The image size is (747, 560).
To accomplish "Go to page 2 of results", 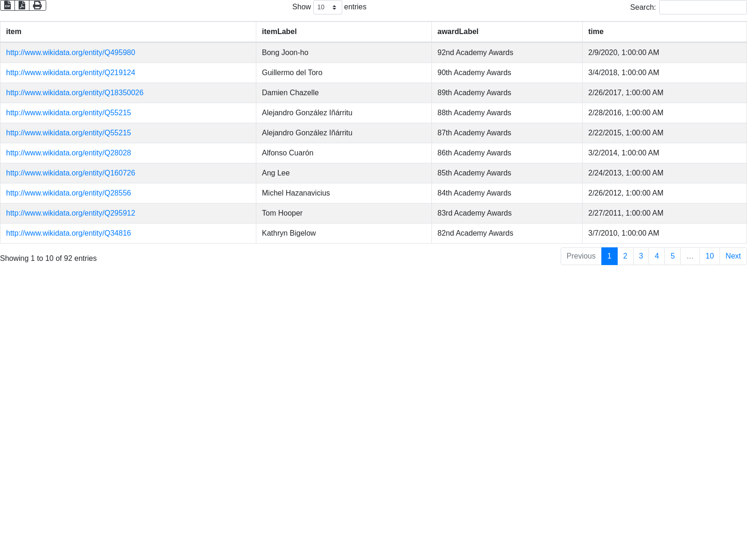I will click(625, 256).
